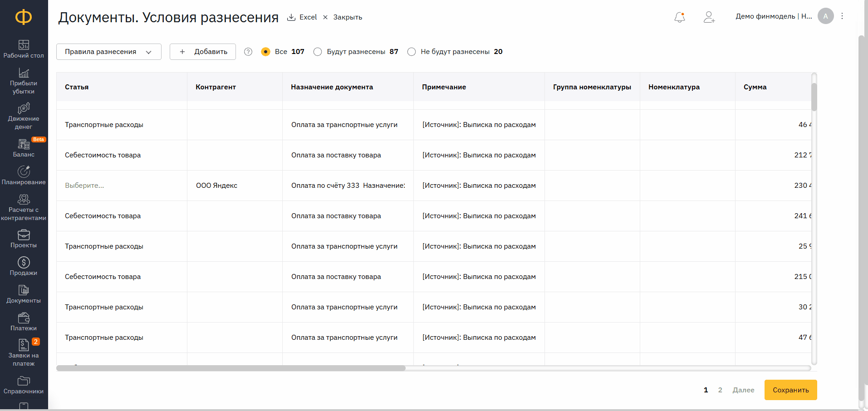Open Расчеты с контрагентами section
The height and width of the screenshot is (411, 868).
[x=24, y=208]
